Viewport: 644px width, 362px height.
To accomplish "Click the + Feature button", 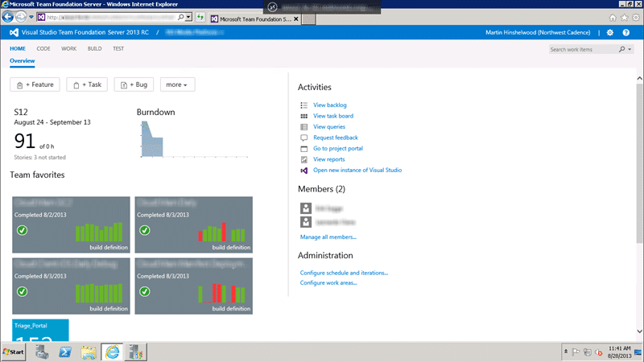I will click(x=35, y=84).
